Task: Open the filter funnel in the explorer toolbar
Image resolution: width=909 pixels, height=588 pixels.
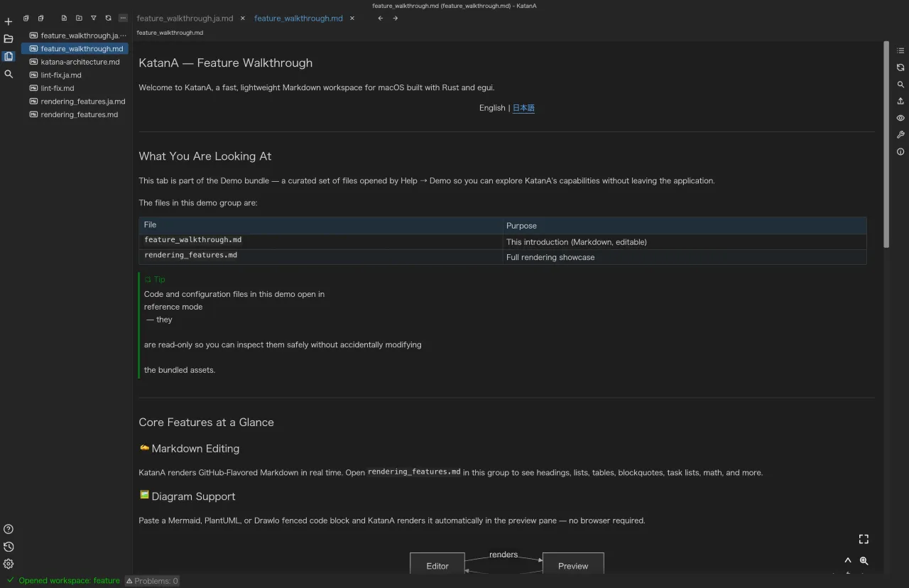Action: [x=93, y=18]
